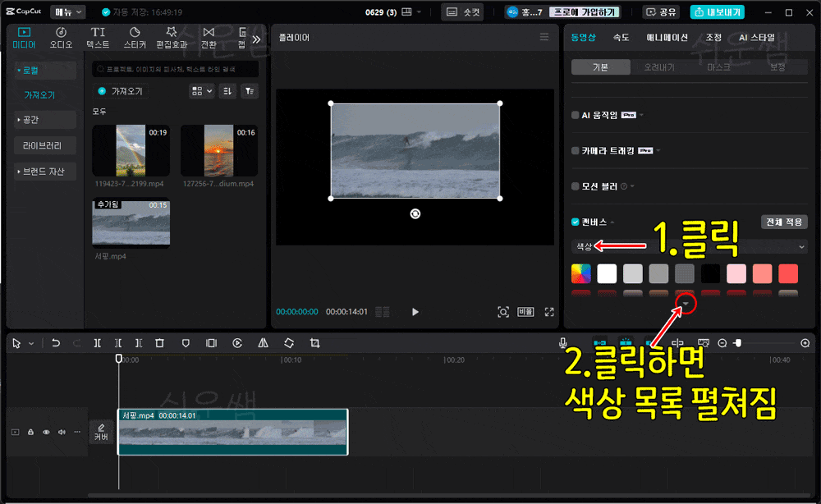Image resolution: width=821 pixels, height=504 pixels.
Task: Toggle auto snapping in timeline toolbar
Action: [x=626, y=343]
